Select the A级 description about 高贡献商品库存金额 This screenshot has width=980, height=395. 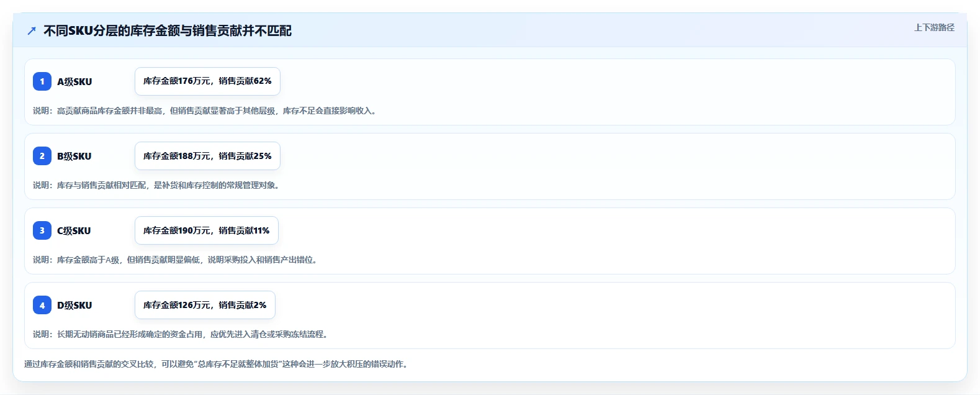click(205, 111)
